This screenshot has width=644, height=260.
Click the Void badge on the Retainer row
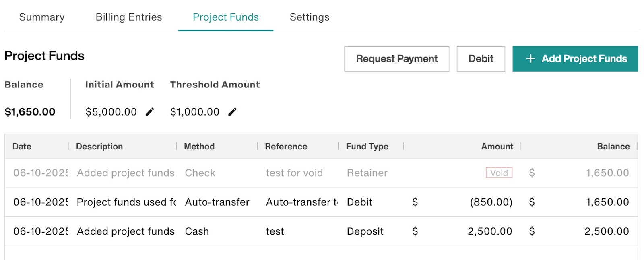coord(499,173)
